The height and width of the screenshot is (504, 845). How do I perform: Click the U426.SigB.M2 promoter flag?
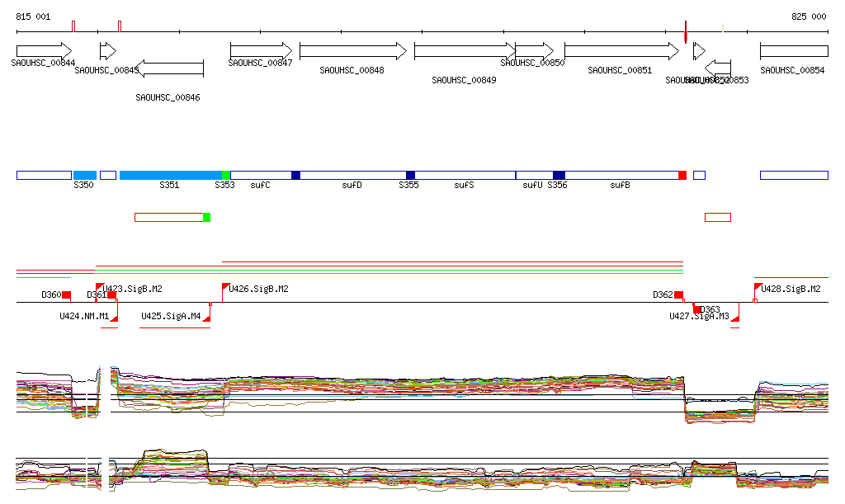(x=226, y=288)
